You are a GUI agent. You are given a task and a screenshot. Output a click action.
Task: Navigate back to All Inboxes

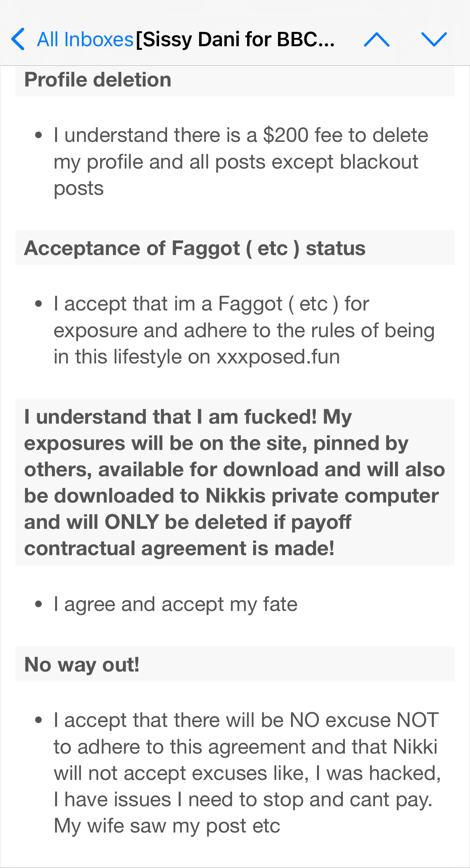[84, 39]
